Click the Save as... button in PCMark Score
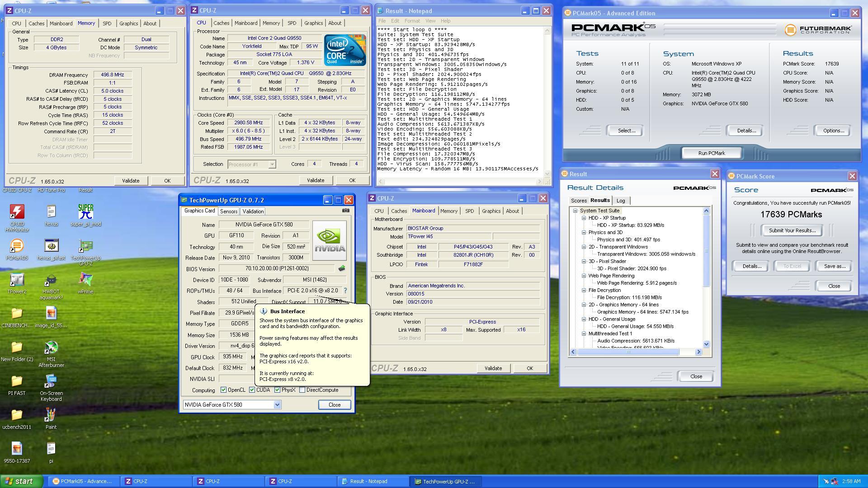868x488 pixels. pos(835,266)
